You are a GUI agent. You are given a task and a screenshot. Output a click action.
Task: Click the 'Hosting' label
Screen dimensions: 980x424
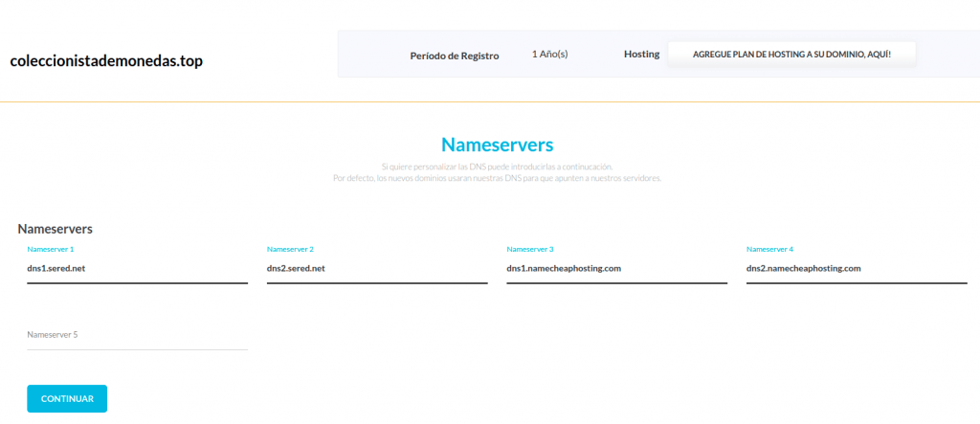coord(642,55)
